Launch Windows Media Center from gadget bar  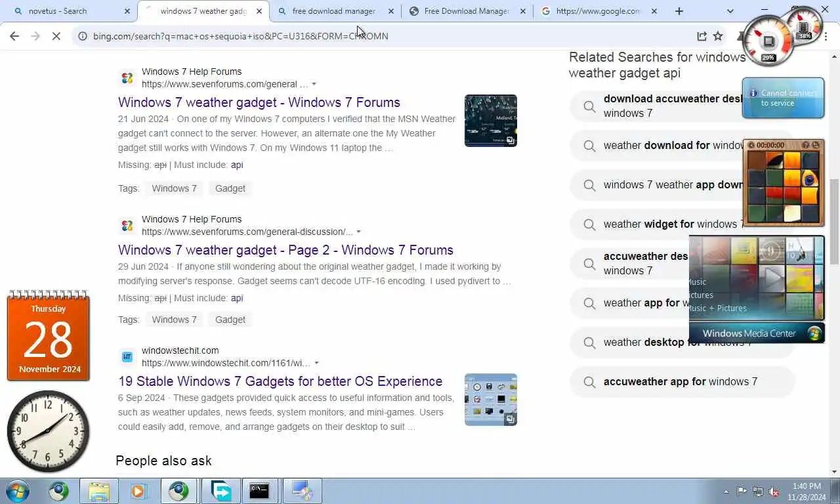coord(757,333)
